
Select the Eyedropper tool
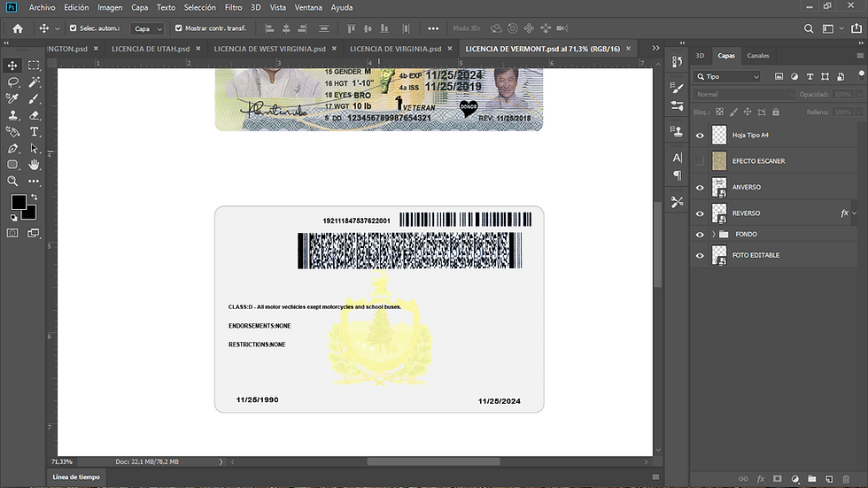(12, 98)
